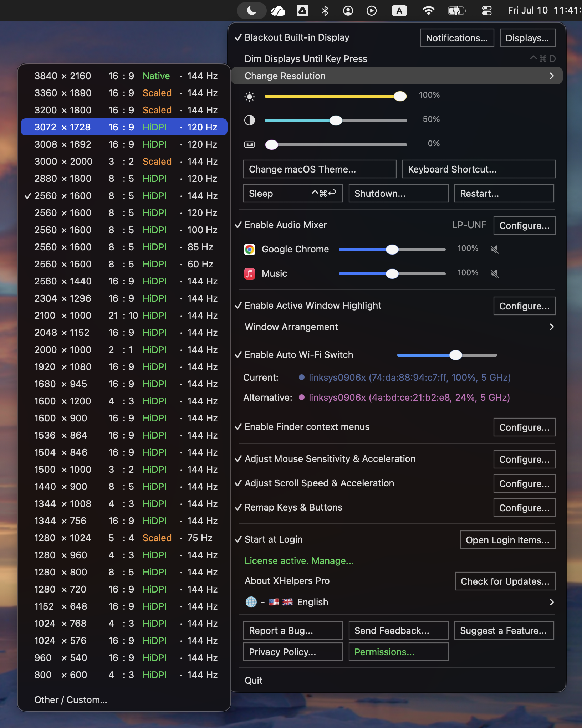Viewport: 582px width, 728px height.
Task: Click the triangle-in-square menu bar icon
Action: point(302,11)
